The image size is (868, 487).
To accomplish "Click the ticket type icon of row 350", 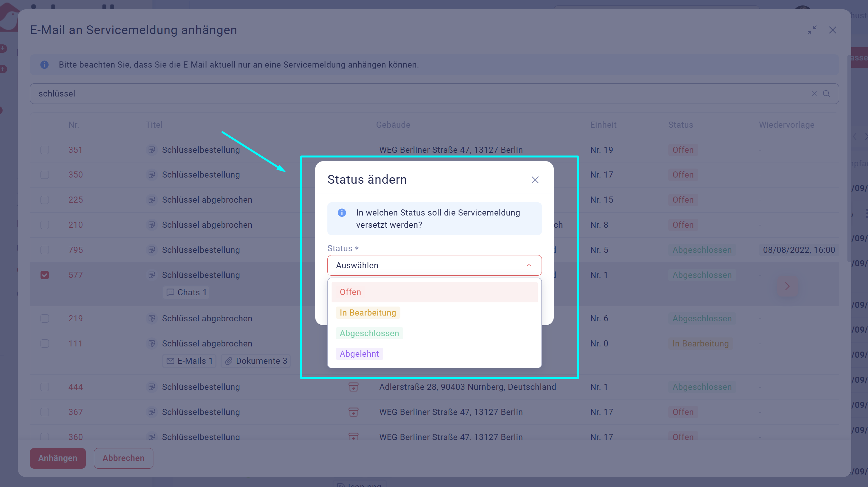I will (x=151, y=175).
